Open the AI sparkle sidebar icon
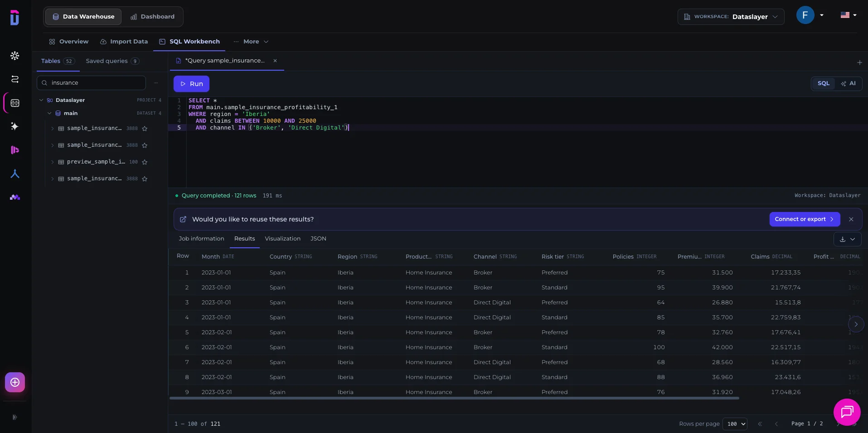 [x=15, y=126]
